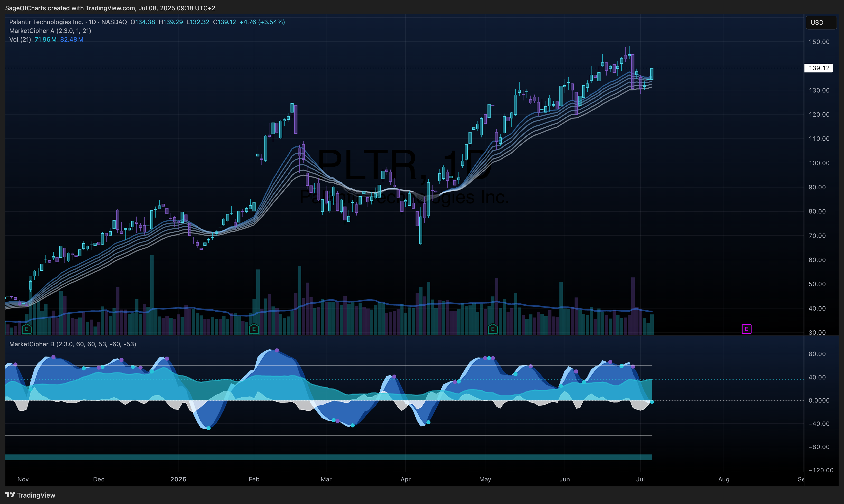The height and width of the screenshot is (504, 844).
Task: Click the opening price O134.38 value
Action: coord(143,22)
